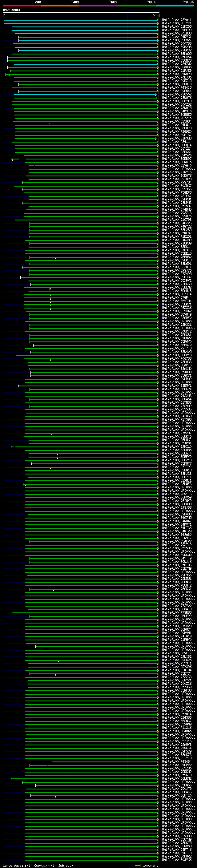Image resolution: width=197 pixels, height=868 pixels.
Task: Open the UniRef100_A4S4I5 entry
Action: click(x=176, y=88)
